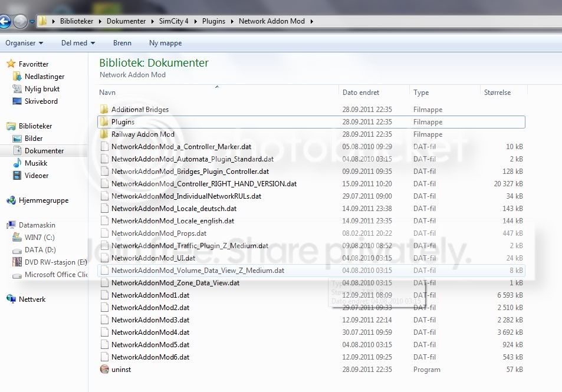Open Skrivebord in the sidebar
The width and height of the screenshot is (562, 392).
(41, 101)
